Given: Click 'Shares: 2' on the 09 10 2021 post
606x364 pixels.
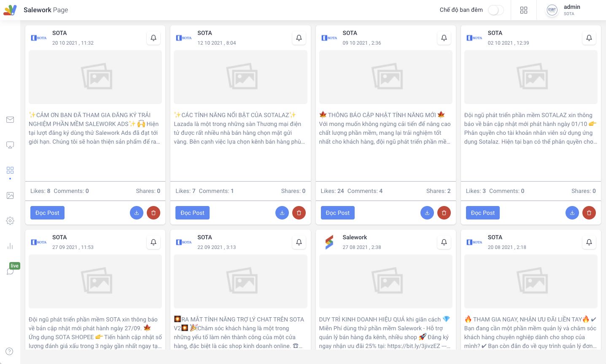Looking at the screenshot, I should click(439, 191).
